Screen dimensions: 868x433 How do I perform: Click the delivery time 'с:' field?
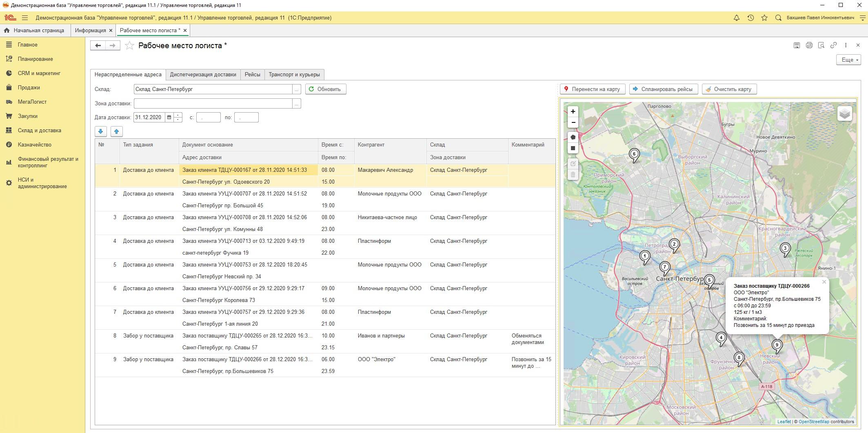pyautogui.click(x=208, y=118)
